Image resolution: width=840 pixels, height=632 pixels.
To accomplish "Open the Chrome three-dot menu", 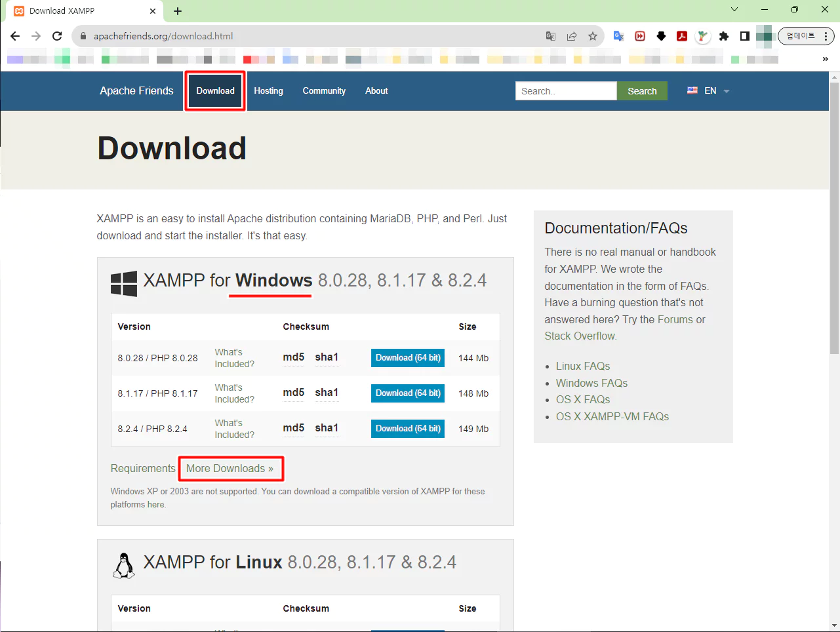I will coord(826,36).
